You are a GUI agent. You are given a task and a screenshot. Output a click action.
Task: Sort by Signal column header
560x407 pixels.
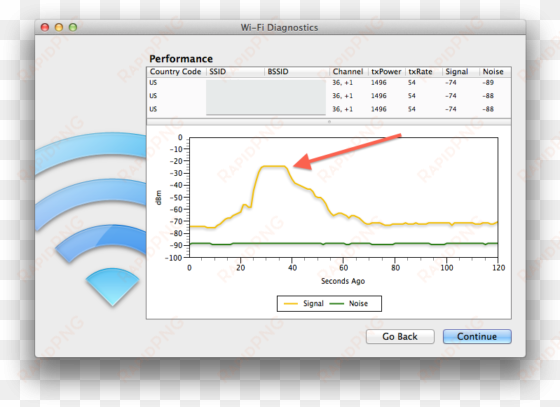coord(461,71)
